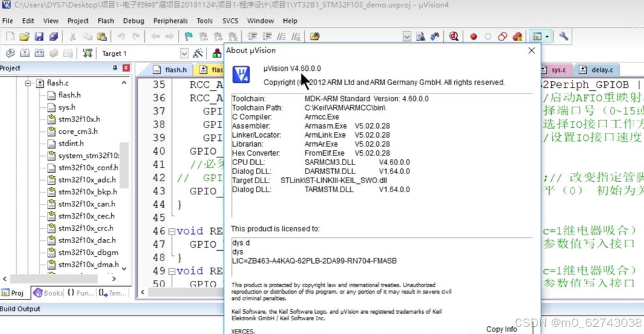Click the project tree vertical scrollbar thumb
This screenshot has height=334, width=644.
[124, 166]
